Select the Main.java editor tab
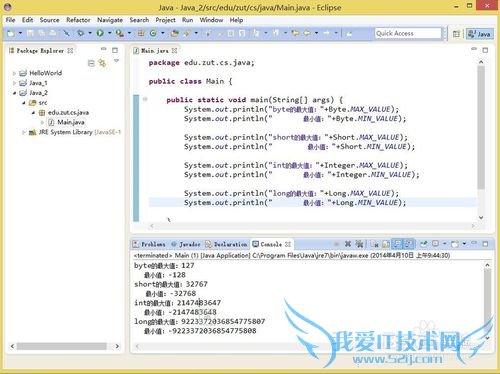This screenshot has width=500, height=374. point(155,51)
